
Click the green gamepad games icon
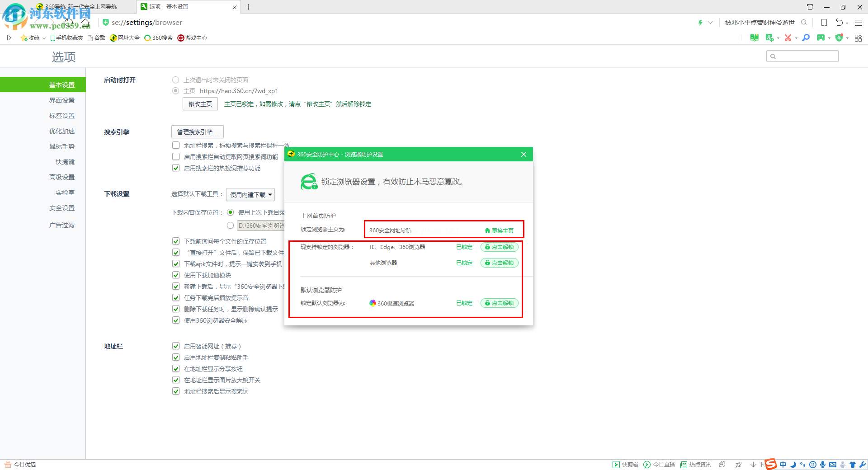coord(821,38)
